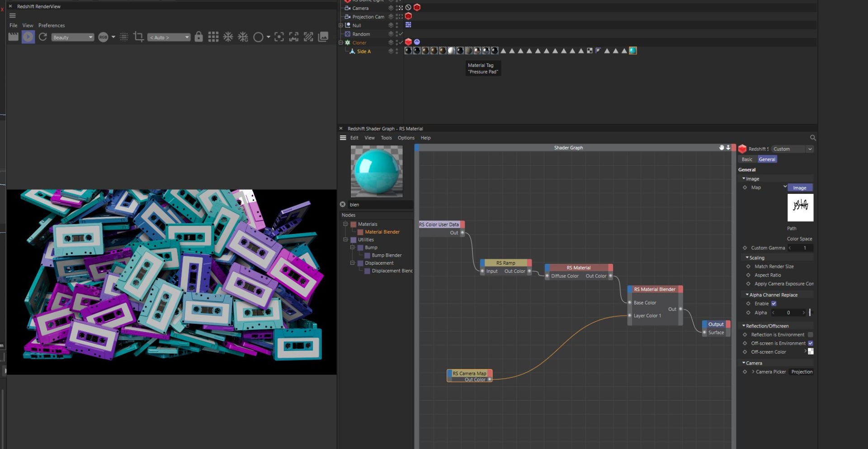Click the Projection button next to Camera Picker
868x449 pixels.
pyautogui.click(x=802, y=372)
